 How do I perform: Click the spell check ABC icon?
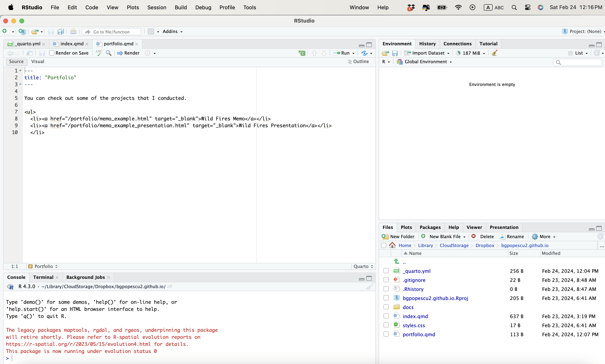point(99,53)
